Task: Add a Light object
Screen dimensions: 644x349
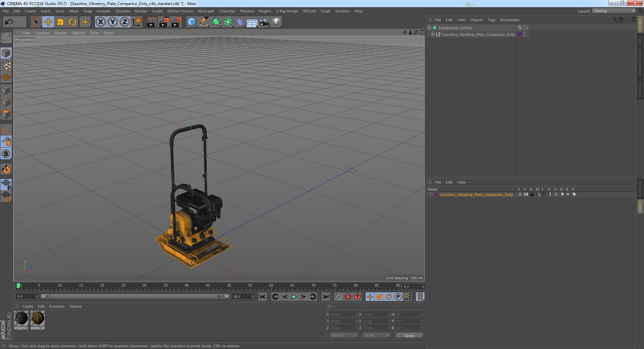Action: point(276,22)
